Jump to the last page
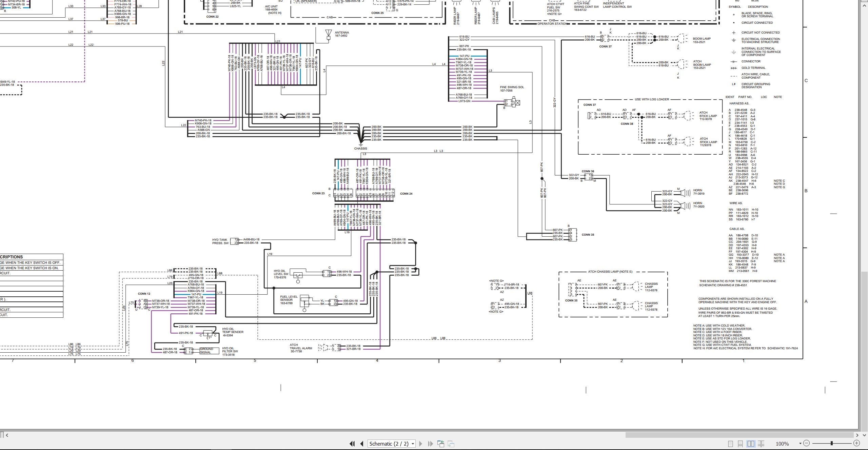The width and height of the screenshot is (868, 450). tap(431, 444)
